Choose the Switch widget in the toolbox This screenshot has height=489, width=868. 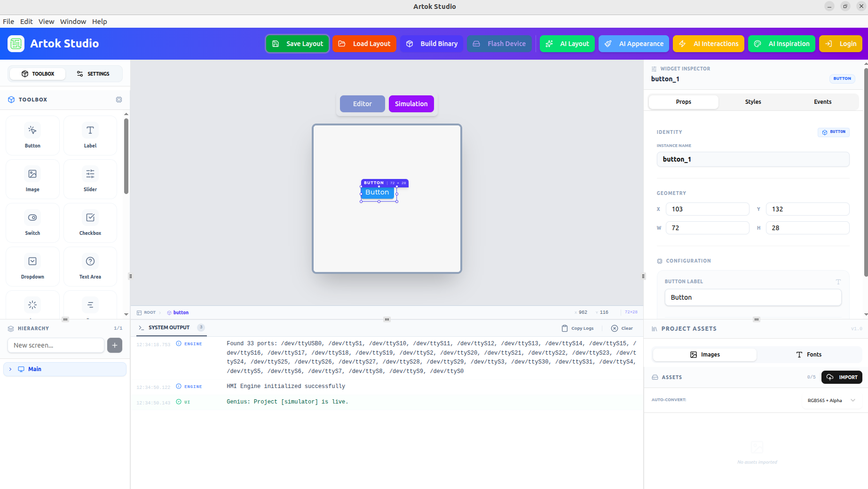coord(32,223)
